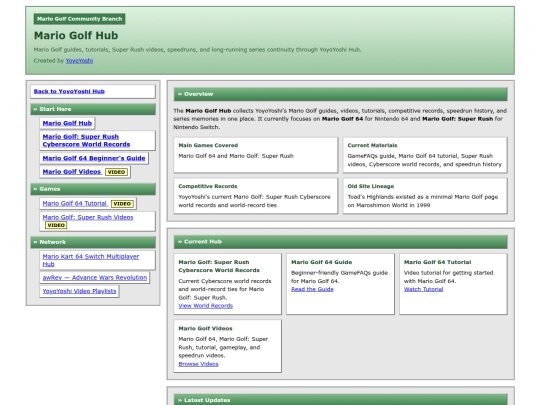Click Mario Golf 64 Tutorial card title in Current Hub
Image resolution: width=540 pixels, height=405 pixels.
click(437, 262)
